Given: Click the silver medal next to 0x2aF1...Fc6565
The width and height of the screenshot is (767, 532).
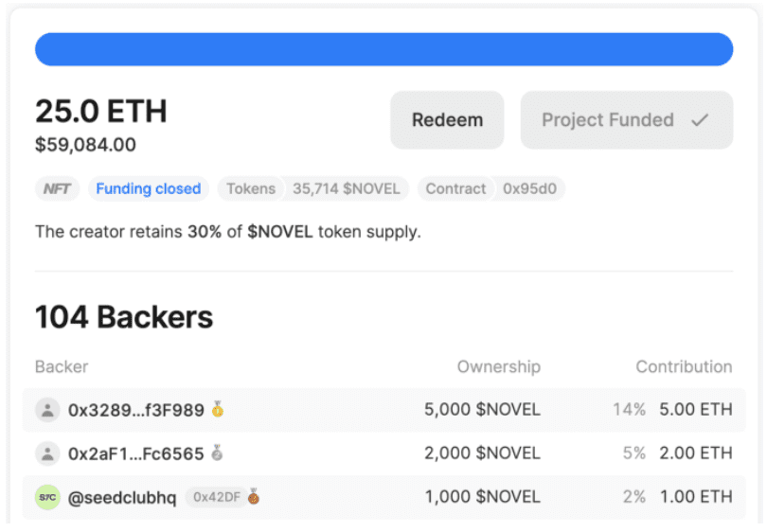Looking at the screenshot, I should (218, 453).
